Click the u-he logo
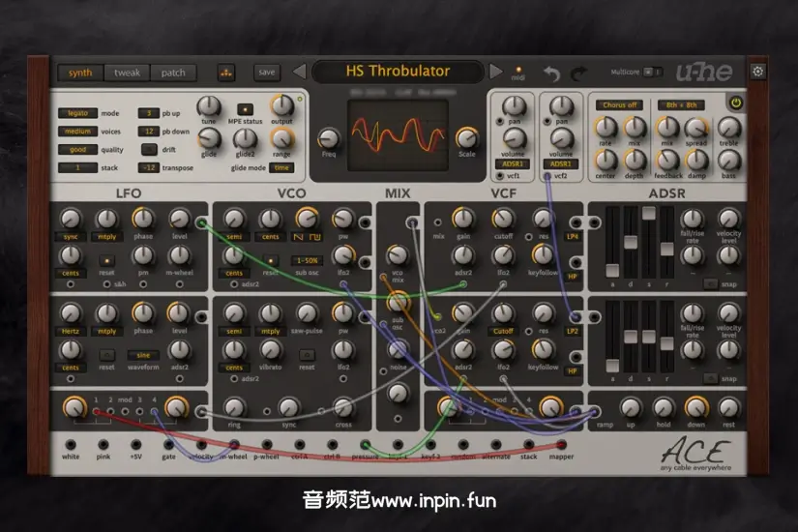Image resolution: width=798 pixels, height=532 pixels. click(704, 73)
